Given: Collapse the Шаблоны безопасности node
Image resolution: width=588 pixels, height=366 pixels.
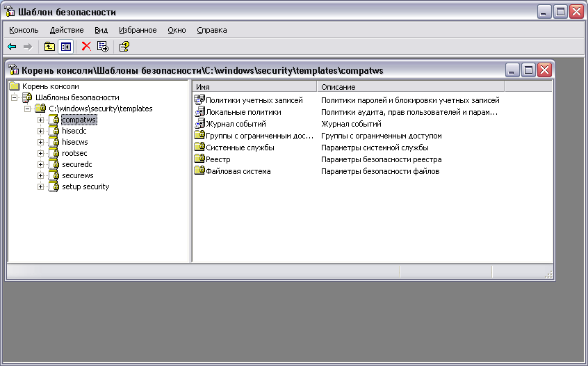Looking at the screenshot, I should pos(15,97).
